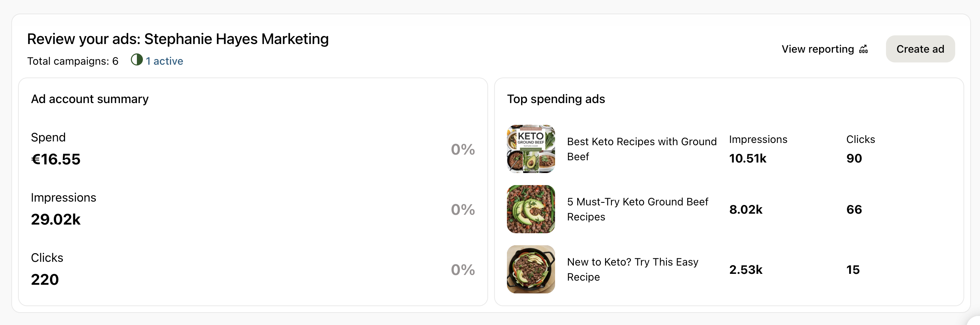Click the Total campaigns: 6 text
Viewport: 980px width, 325px height.
(73, 61)
